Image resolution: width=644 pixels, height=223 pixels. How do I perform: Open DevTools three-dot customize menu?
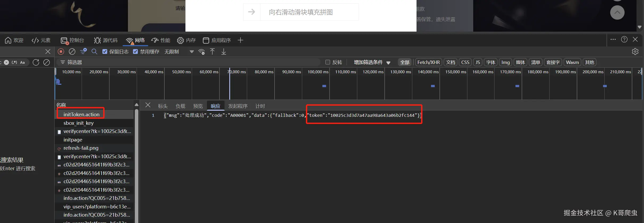click(x=613, y=40)
